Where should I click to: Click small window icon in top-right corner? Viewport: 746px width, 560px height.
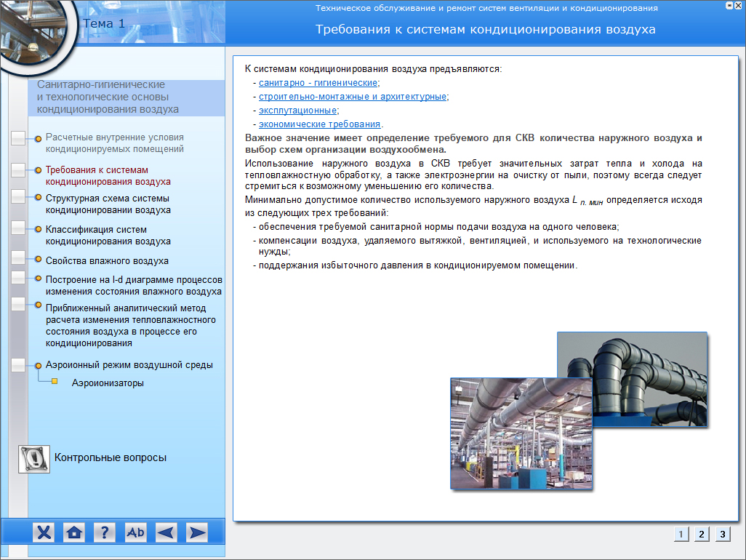tap(739, 6)
